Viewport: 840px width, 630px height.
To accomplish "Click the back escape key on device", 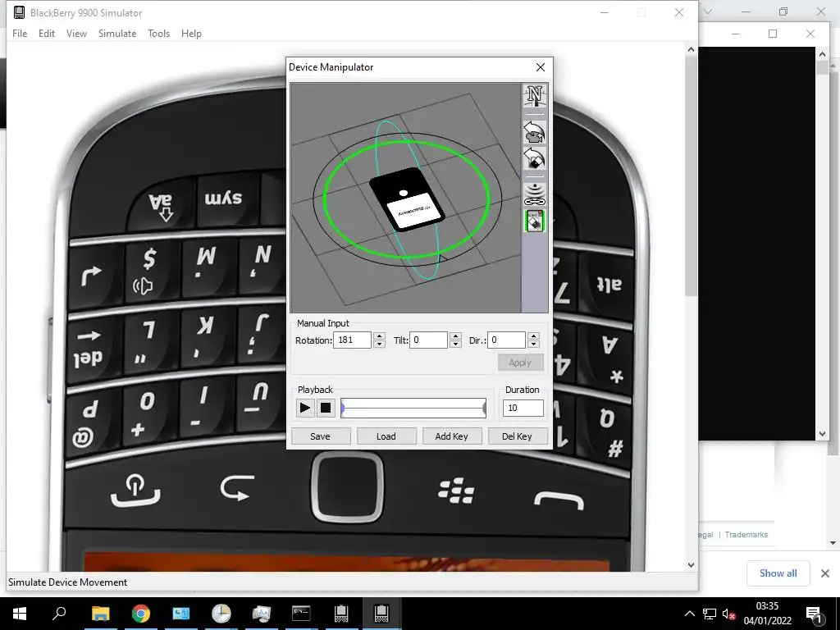I will (237, 488).
